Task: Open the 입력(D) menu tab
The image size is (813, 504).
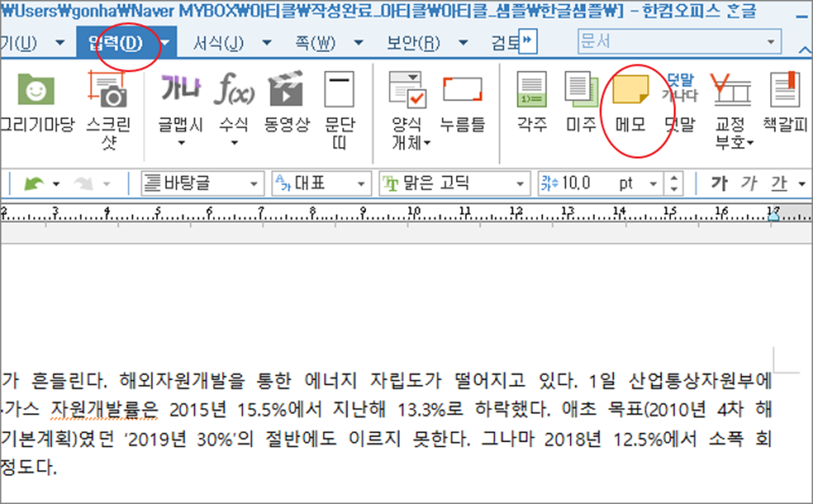Action: click(x=115, y=43)
